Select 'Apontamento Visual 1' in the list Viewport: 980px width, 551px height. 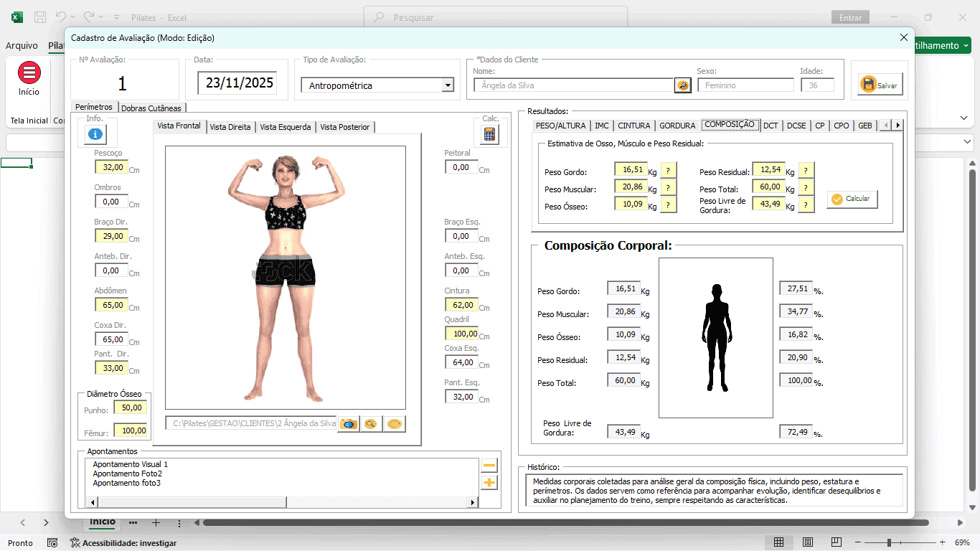pyautogui.click(x=130, y=464)
